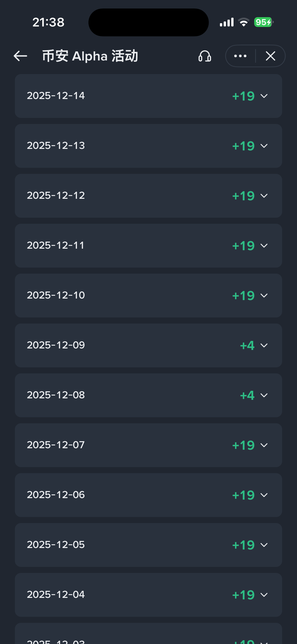This screenshot has height=644, width=297.
Task: Expand the 2025-12-12 entry chevron
Action: [x=264, y=196]
